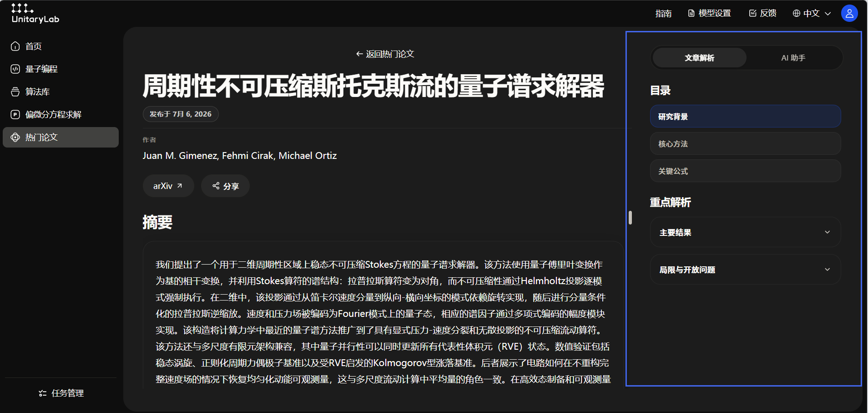Jump to 核心方法 in the 目录 list
The width and height of the screenshot is (868, 413).
[x=746, y=143]
